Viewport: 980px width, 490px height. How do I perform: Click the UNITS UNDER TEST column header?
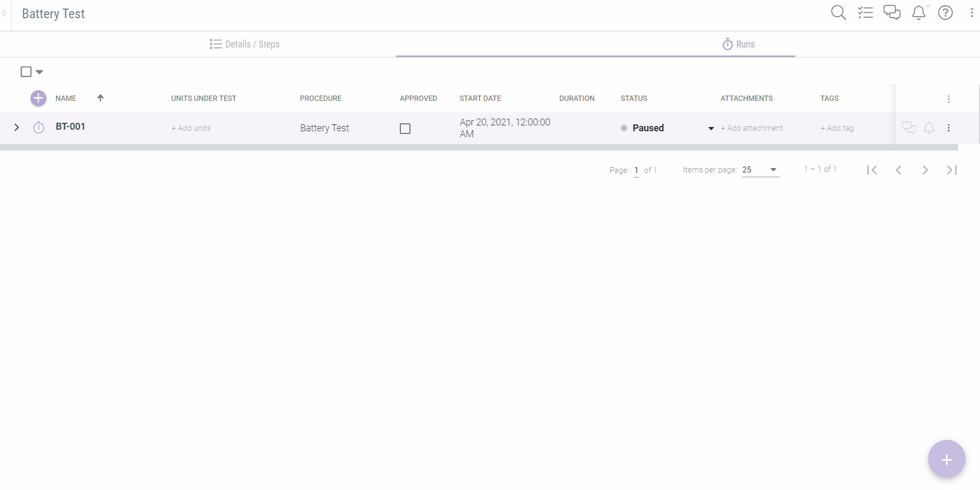tap(203, 98)
